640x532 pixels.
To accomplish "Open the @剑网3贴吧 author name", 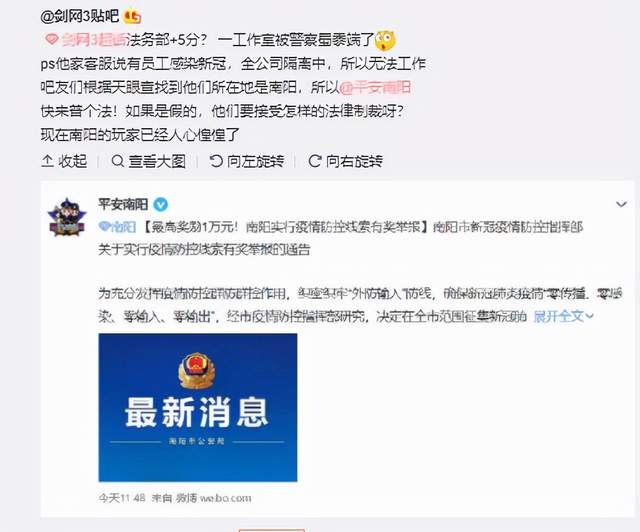I will 80,16.
